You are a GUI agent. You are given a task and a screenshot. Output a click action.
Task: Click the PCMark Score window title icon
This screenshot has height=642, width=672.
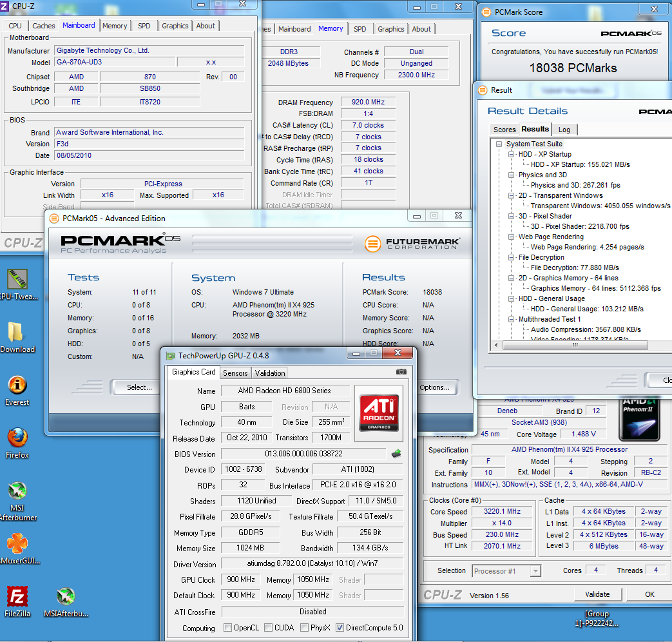tap(486, 12)
